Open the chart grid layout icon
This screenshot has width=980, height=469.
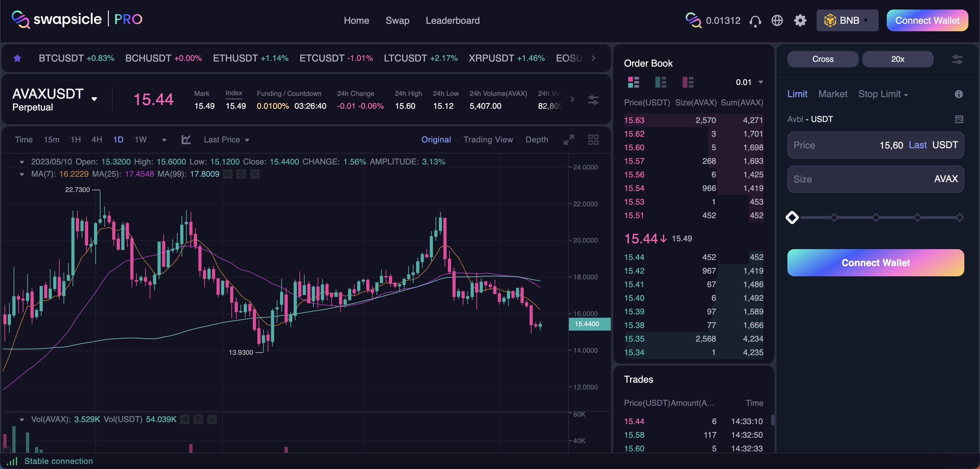(x=593, y=139)
